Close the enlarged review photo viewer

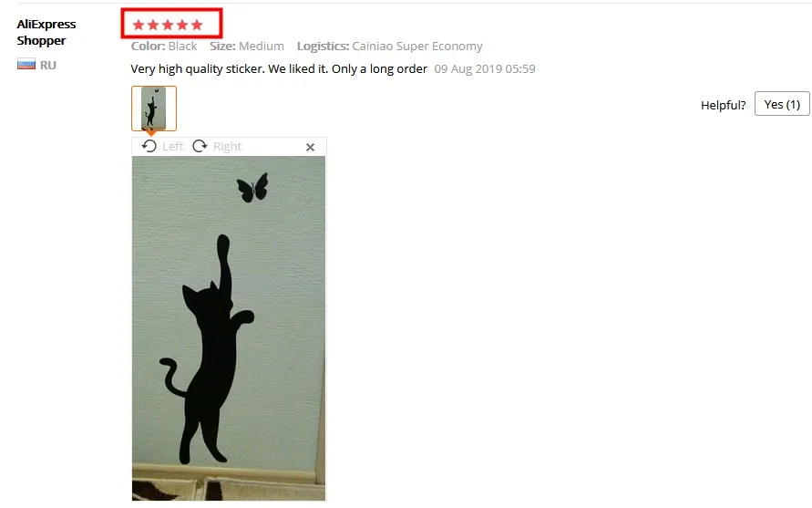[x=310, y=147]
